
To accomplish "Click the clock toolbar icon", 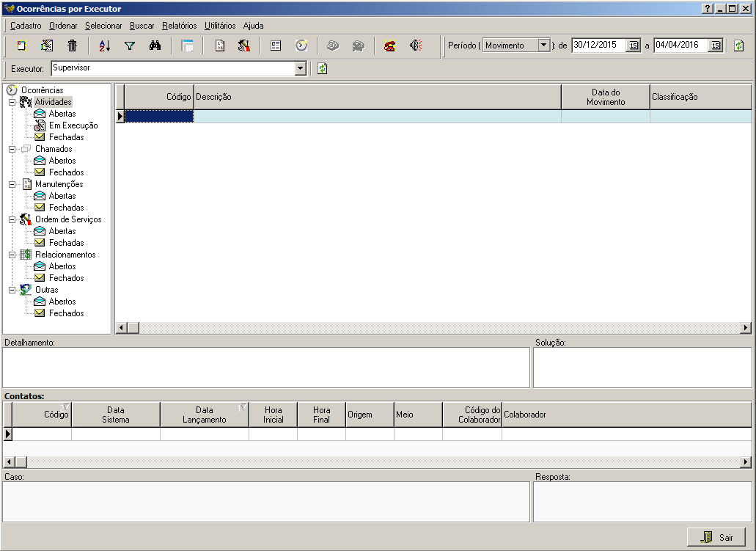I will pyautogui.click(x=301, y=45).
